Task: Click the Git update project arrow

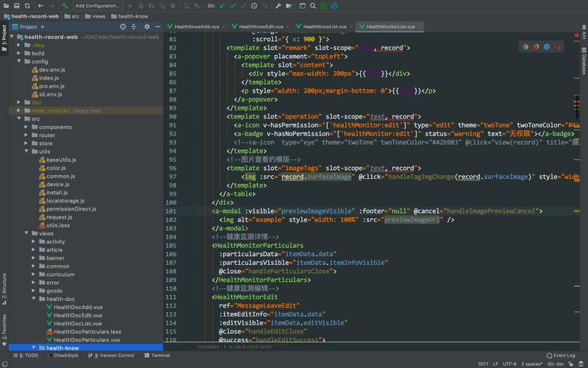Action: [222, 5]
